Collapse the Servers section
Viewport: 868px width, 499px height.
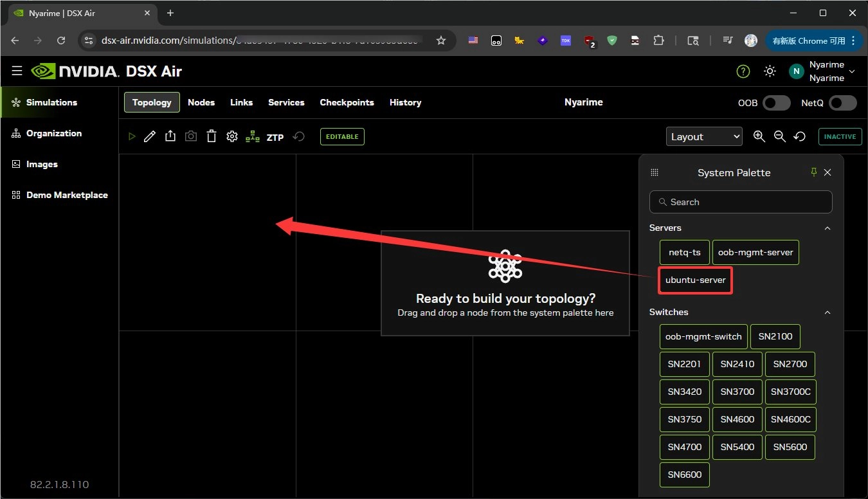pyautogui.click(x=827, y=228)
